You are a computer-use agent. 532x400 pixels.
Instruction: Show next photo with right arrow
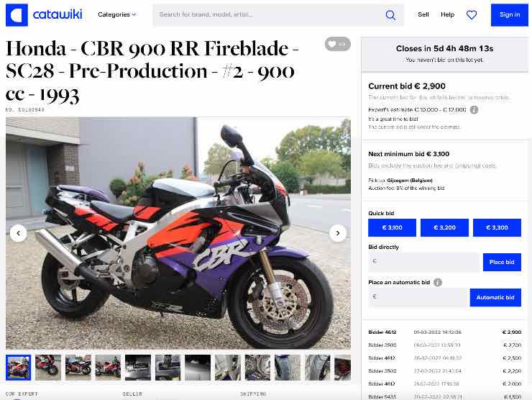coord(338,233)
